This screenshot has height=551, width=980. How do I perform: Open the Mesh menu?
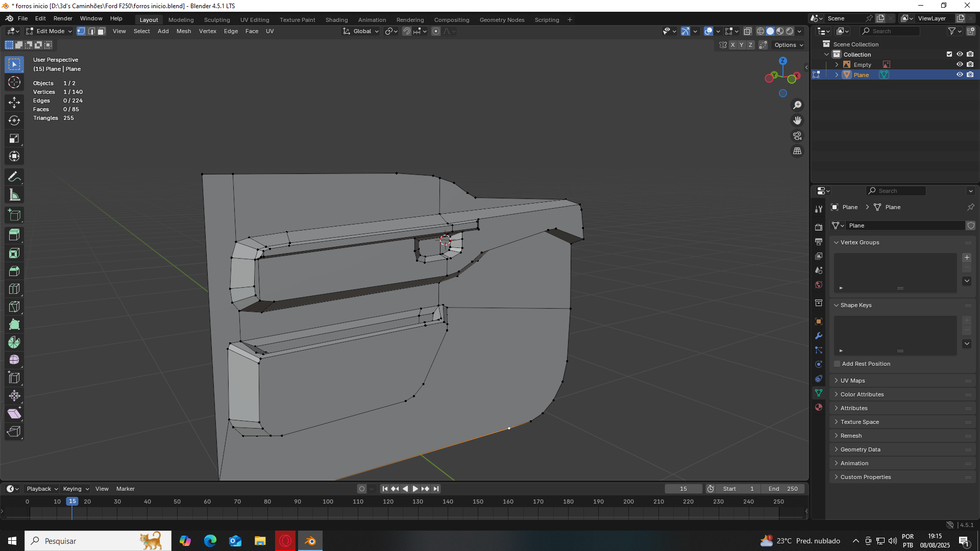click(183, 31)
